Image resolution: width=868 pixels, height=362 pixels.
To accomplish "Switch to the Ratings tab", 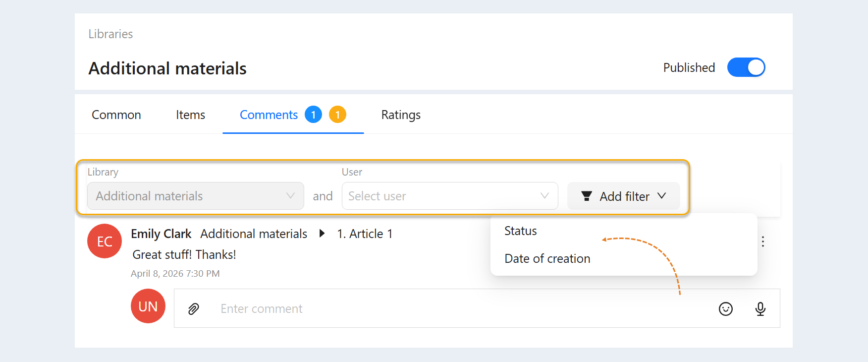I will [x=401, y=115].
